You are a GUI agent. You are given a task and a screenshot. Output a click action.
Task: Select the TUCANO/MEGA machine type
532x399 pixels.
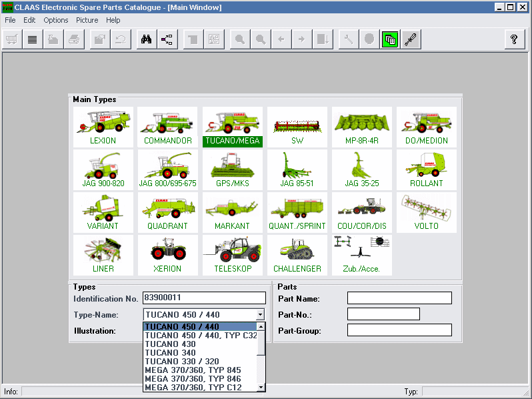click(233, 127)
